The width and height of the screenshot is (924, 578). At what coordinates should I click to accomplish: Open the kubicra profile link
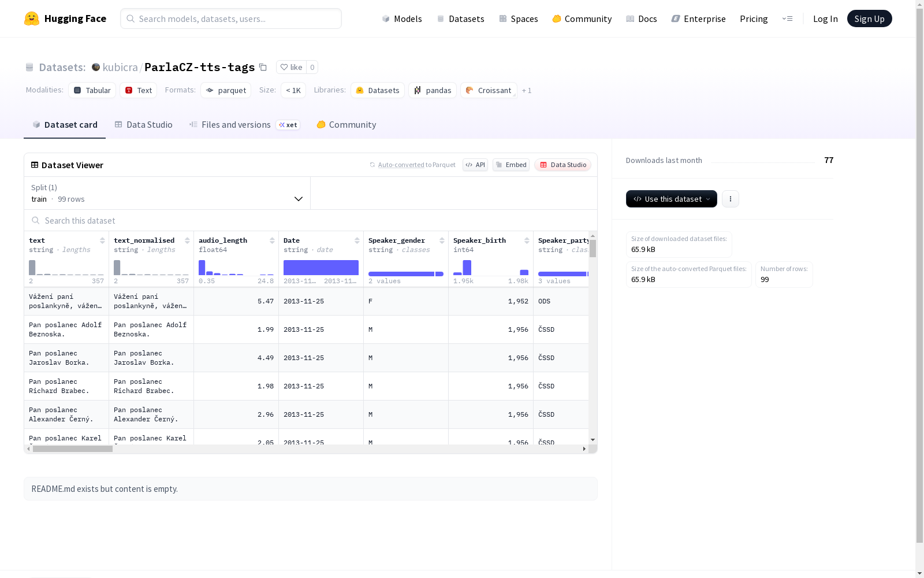120,67
